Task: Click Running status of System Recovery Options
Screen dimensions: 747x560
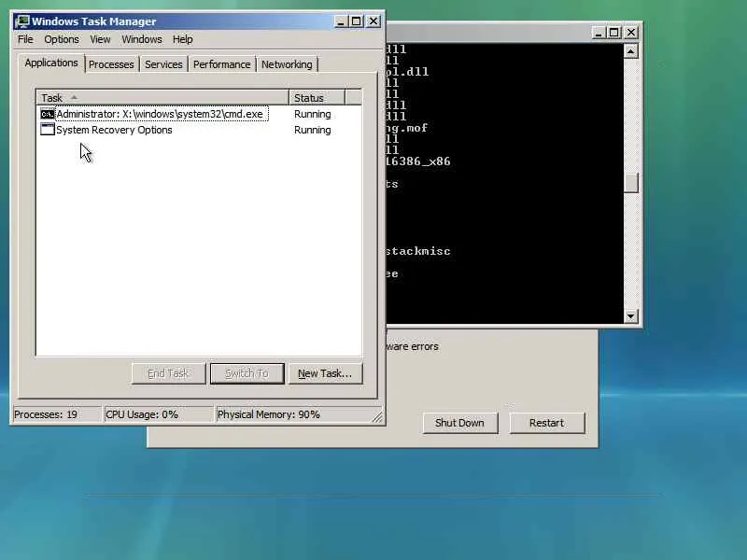Action: click(313, 130)
